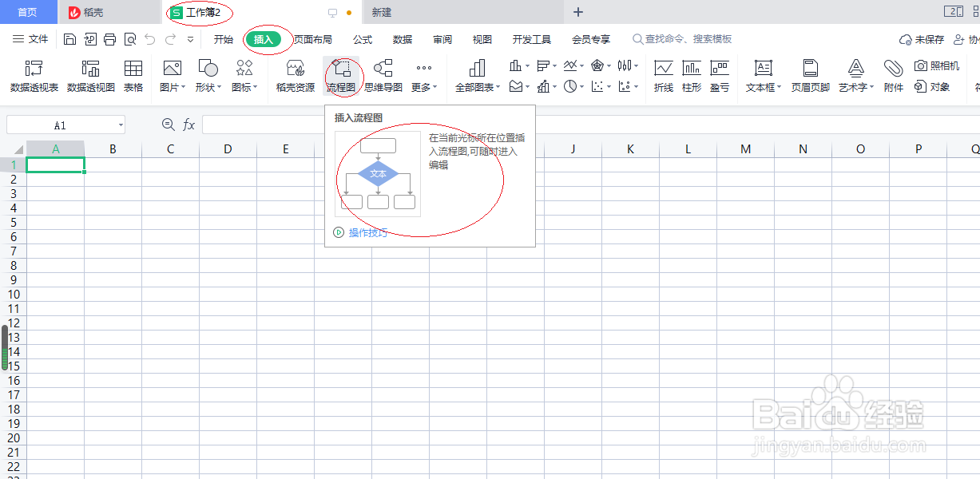Screen dimensions: 980x479
Task: Print the spreadsheet
Action: point(110,39)
